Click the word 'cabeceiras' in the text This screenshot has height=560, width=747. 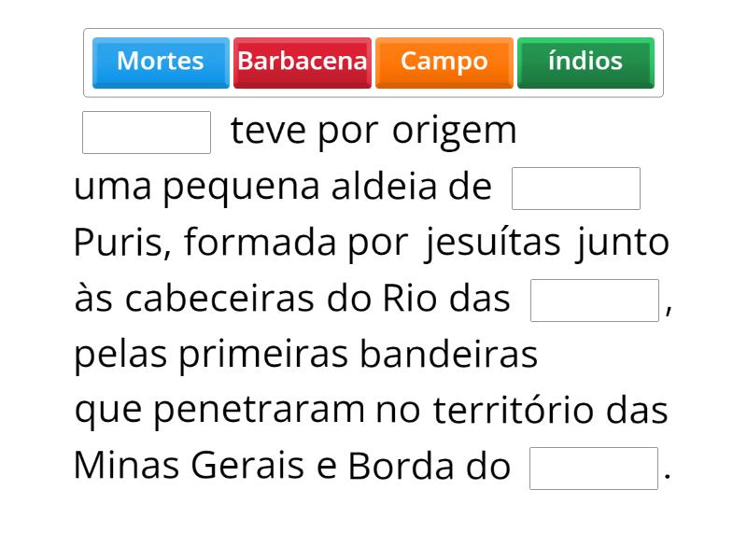[x=220, y=299]
